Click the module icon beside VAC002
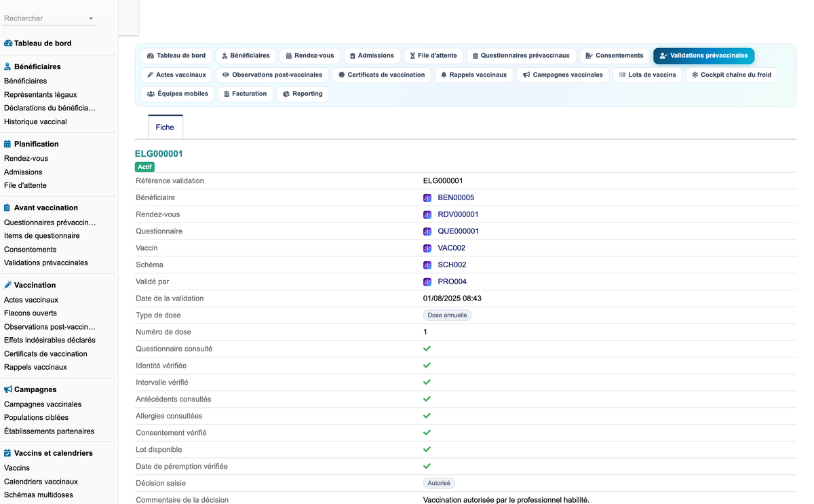814x504 pixels. click(x=427, y=248)
